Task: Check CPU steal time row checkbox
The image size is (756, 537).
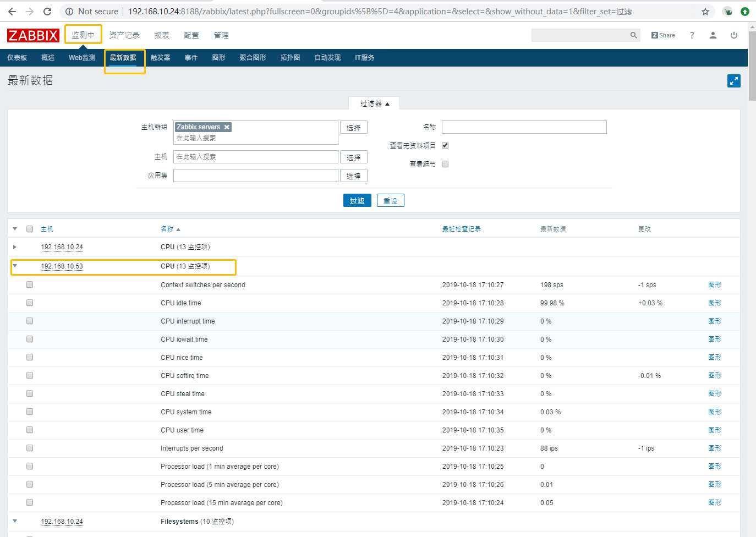Action: (30, 393)
